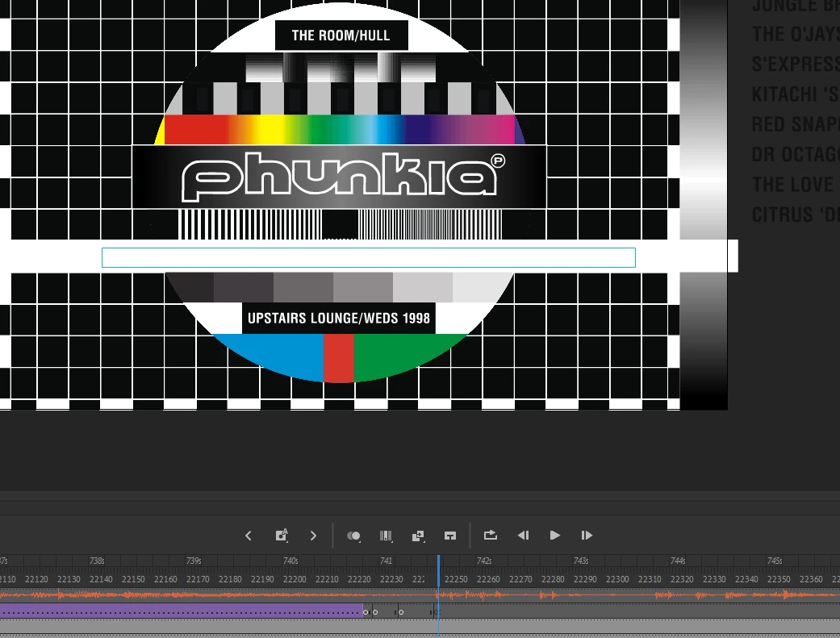This screenshot has height=638, width=840.
Task: Click the 744s time marker
Action: click(x=678, y=561)
